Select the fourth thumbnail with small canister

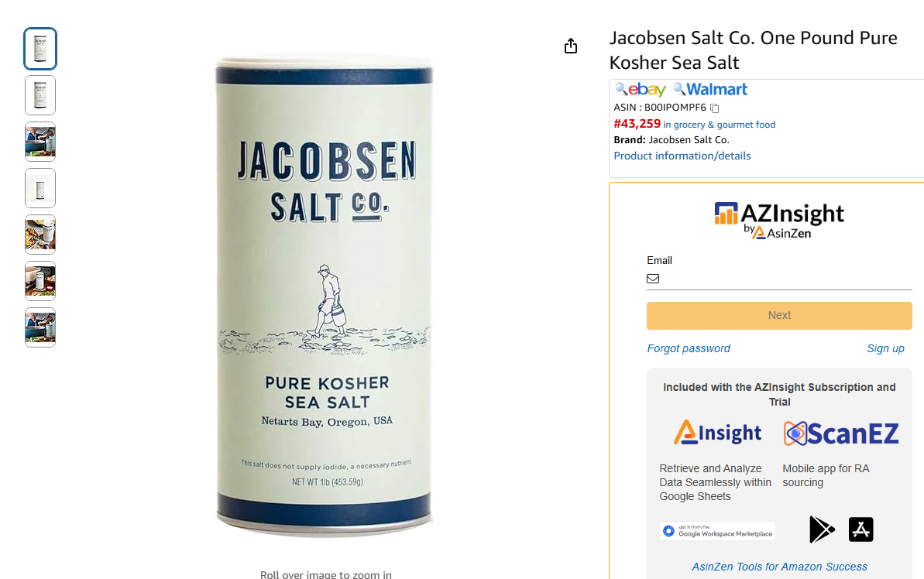tap(40, 188)
